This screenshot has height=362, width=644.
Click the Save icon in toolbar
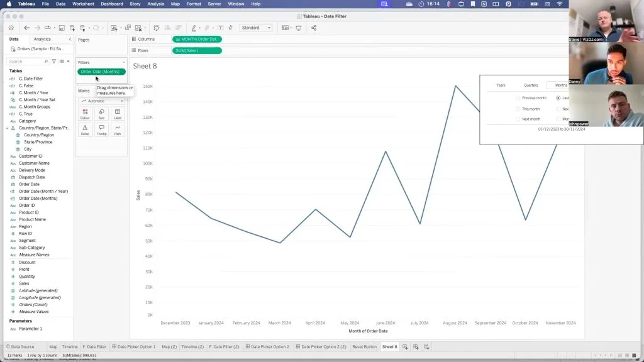coord(62,28)
